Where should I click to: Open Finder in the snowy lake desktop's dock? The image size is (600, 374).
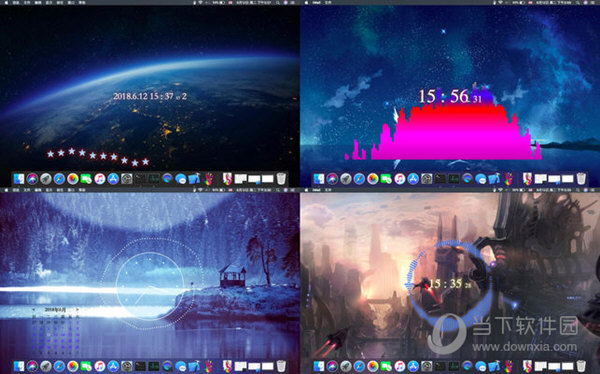tap(18, 366)
